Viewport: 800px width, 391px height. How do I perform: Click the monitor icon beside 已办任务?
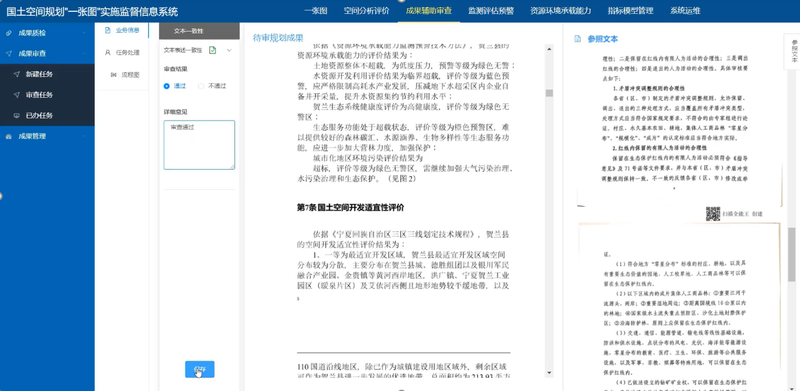click(16, 115)
